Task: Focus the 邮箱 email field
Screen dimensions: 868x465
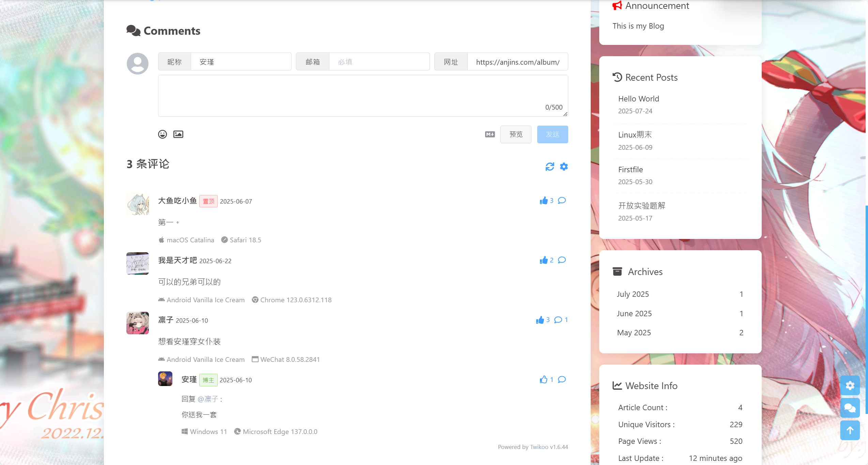Action: [379, 62]
